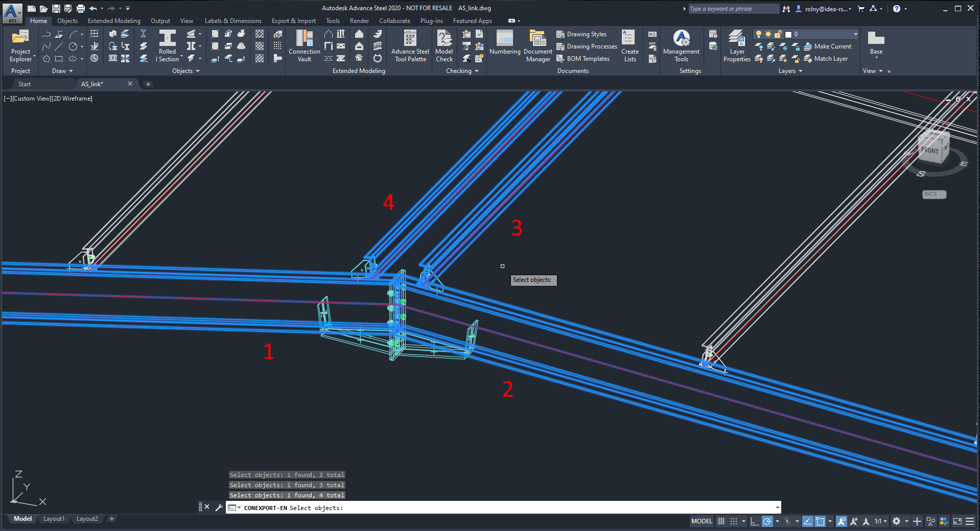Run the Model Check tool
Viewport: 980px width, 531px height.
point(444,45)
